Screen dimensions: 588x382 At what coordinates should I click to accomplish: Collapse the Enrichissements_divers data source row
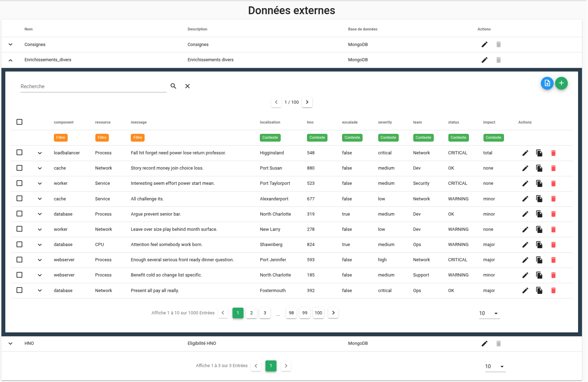coord(11,60)
